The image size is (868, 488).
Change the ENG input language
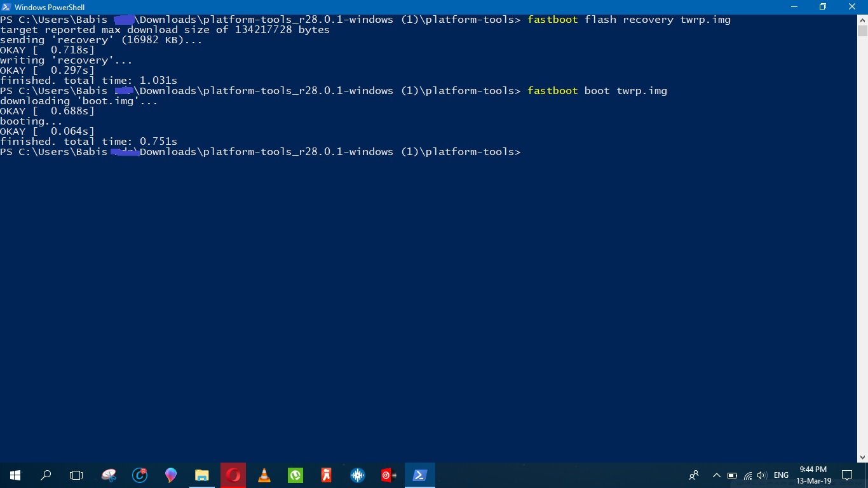(x=782, y=475)
